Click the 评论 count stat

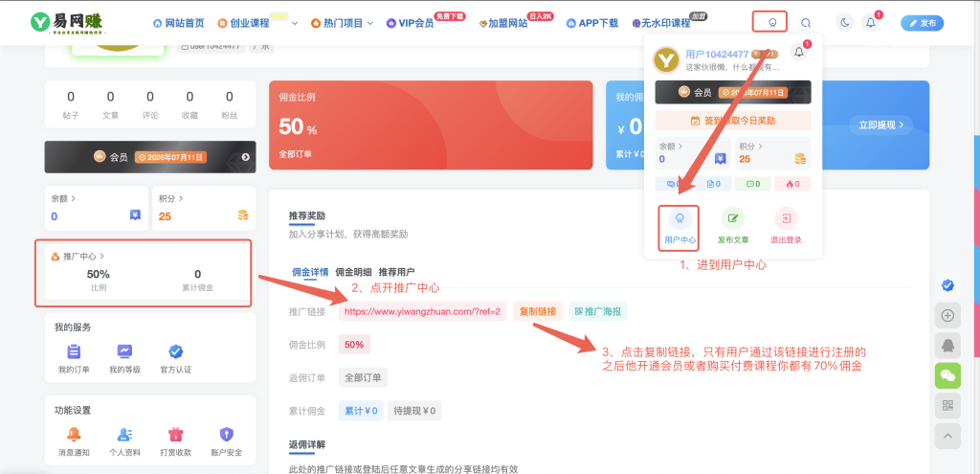coord(150,105)
